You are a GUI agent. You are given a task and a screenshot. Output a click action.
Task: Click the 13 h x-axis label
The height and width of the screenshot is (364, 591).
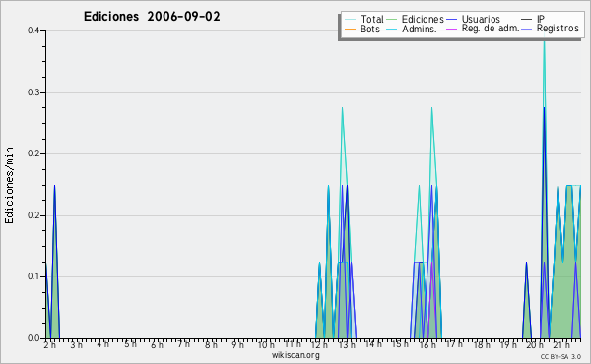coord(347,345)
